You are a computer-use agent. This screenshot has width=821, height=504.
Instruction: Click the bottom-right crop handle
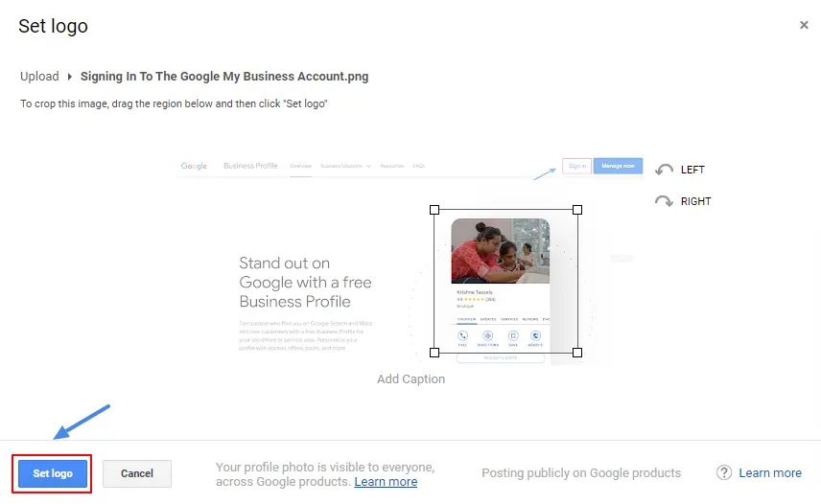tap(577, 353)
